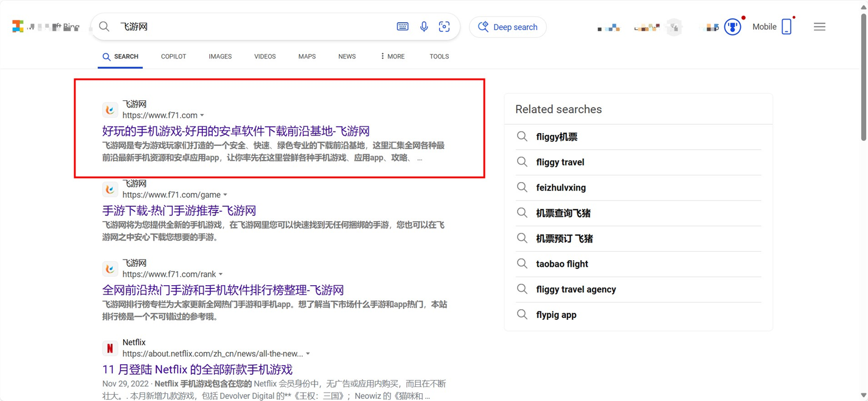
Task: Click the https://www.f71.com/game URL text
Action: click(172, 195)
